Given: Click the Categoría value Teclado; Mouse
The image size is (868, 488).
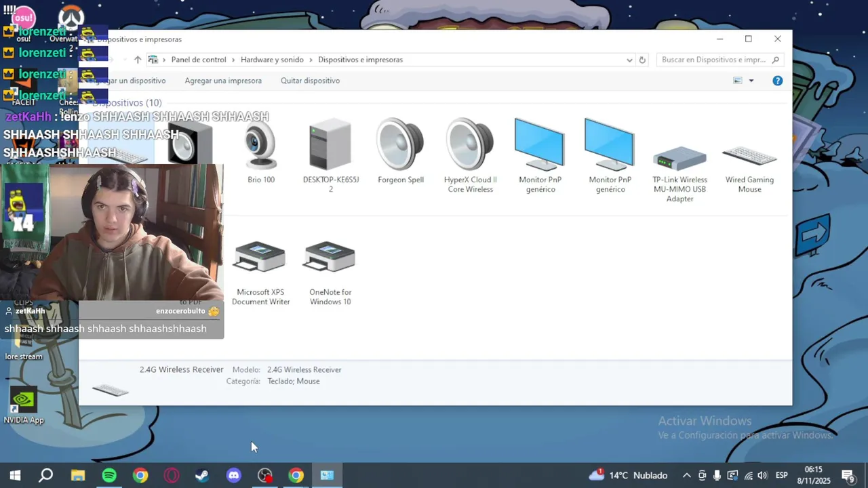Looking at the screenshot, I should pyautogui.click(x=294, y=381).
